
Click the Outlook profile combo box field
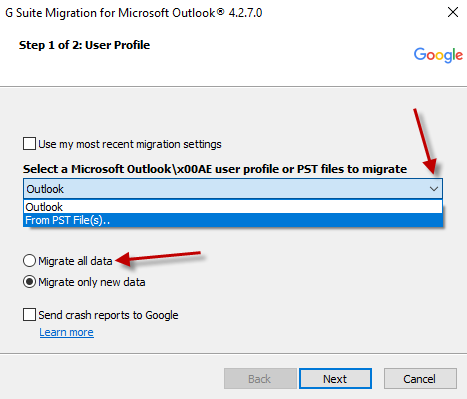[233, 189]
